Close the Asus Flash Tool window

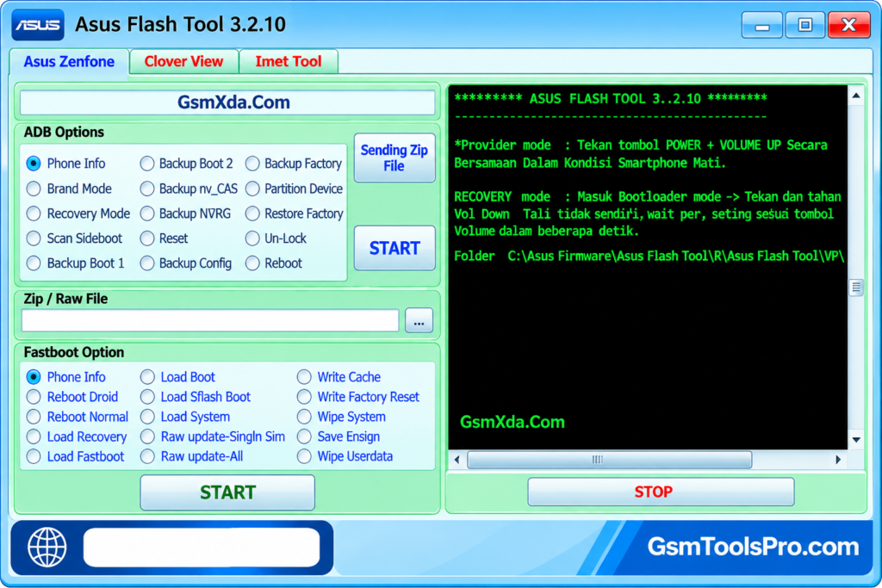(848, 25)
